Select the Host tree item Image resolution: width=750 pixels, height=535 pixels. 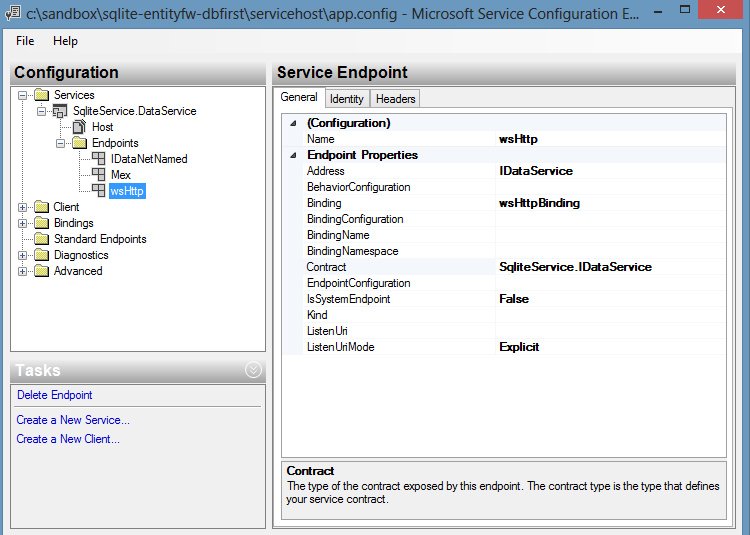(102, 127)
